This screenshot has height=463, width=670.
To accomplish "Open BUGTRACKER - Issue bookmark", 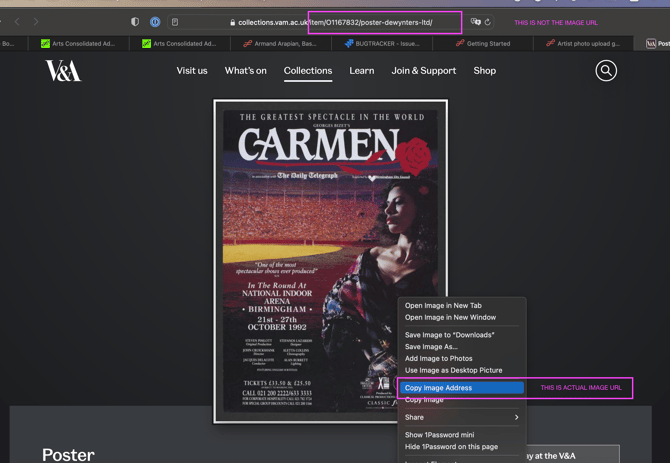I will 382,44.
